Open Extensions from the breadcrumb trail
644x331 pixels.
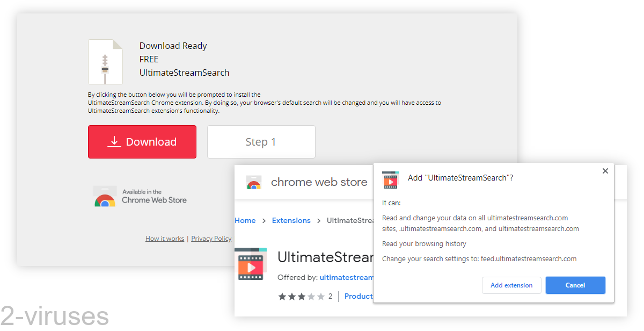click(291, 220)
